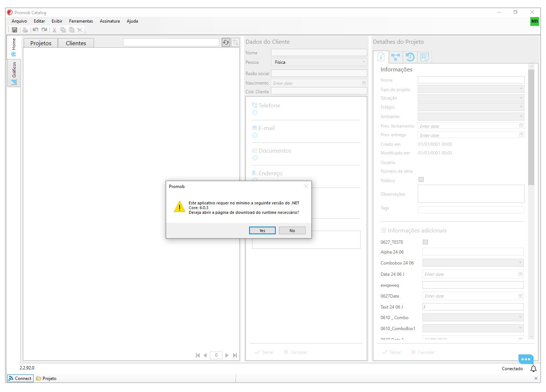Open the project history clock tab icon

pyautogui.click(x=410, y=57)
